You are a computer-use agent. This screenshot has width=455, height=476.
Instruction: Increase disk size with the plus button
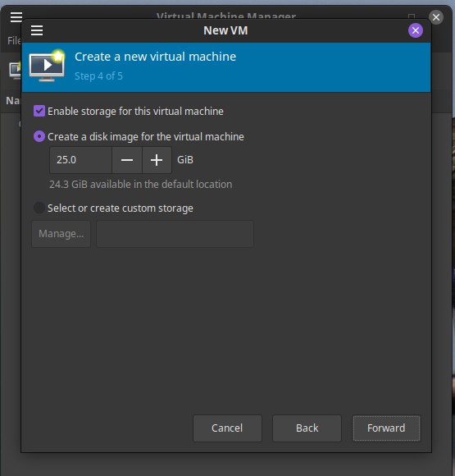pyautogui.click(x=157, y=160)
